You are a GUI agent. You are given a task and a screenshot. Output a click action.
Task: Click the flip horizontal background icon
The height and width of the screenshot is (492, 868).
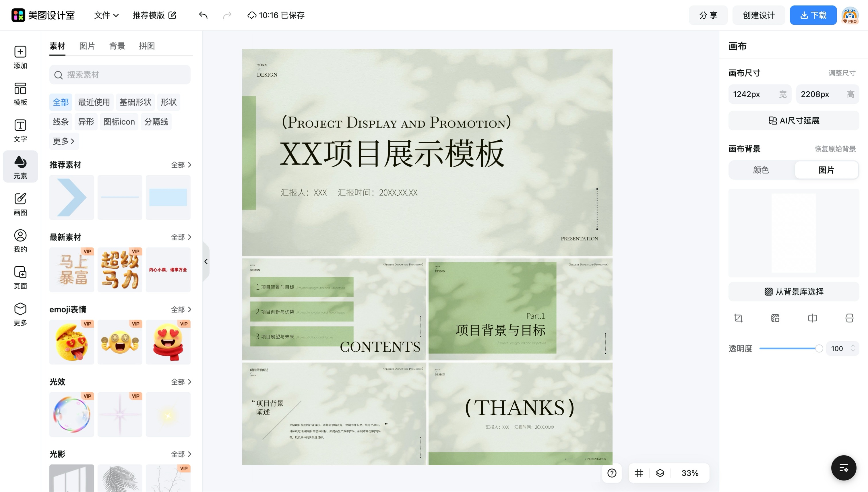(812, 318)
